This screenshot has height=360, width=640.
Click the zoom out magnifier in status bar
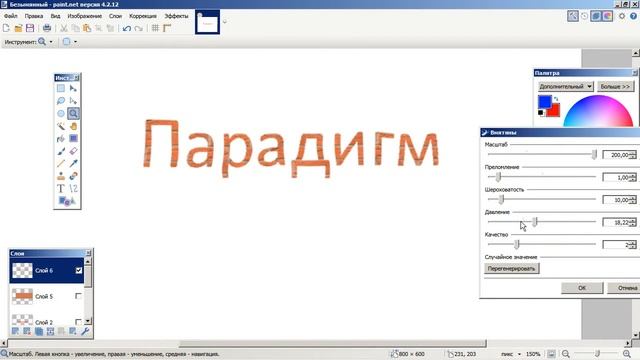coord(566,354)
